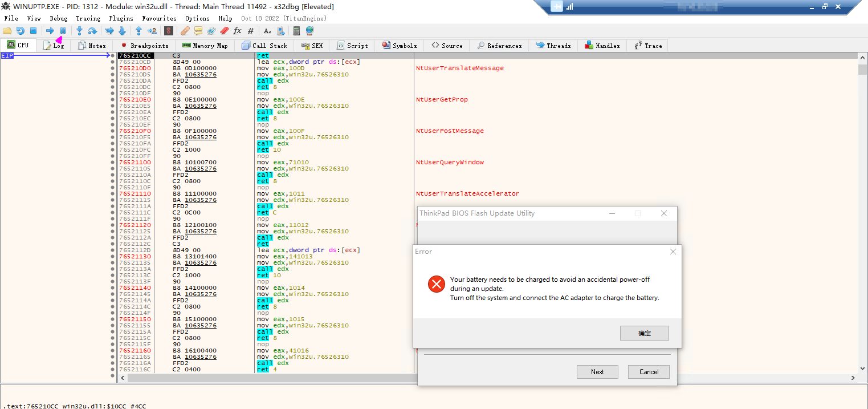Select the NtUserTranslateMessage comment
The image size is (868, 409).
460,68
